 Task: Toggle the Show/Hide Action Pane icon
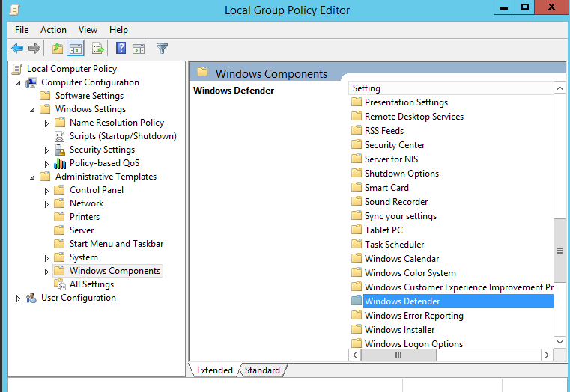coord(139,49)
